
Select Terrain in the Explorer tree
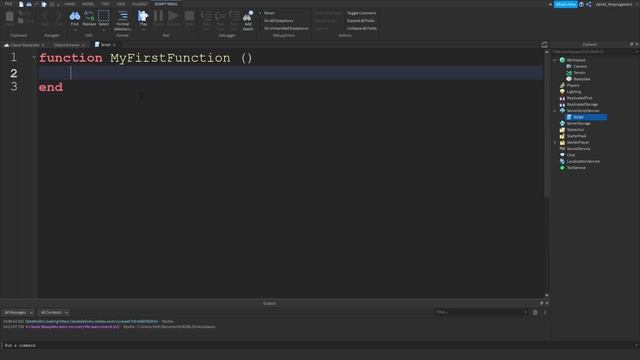(579, 73)
